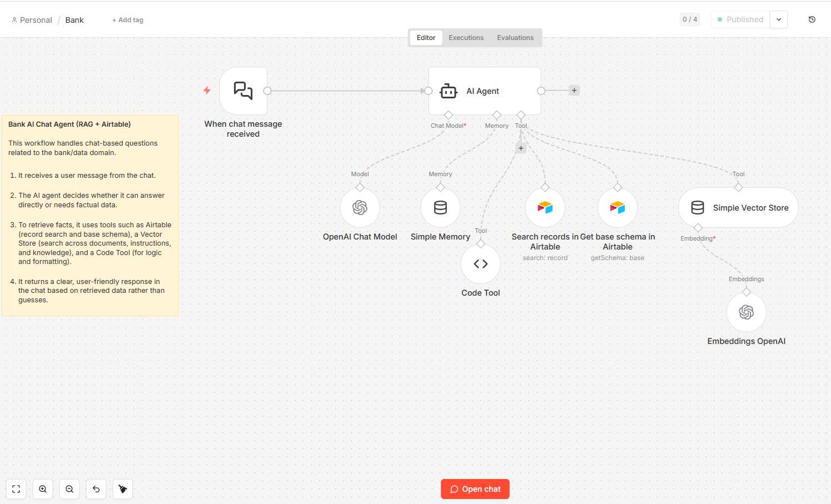Screen dimensions: 831x504
Task: Click the chat trigger node icon
Action: point(243,91)
